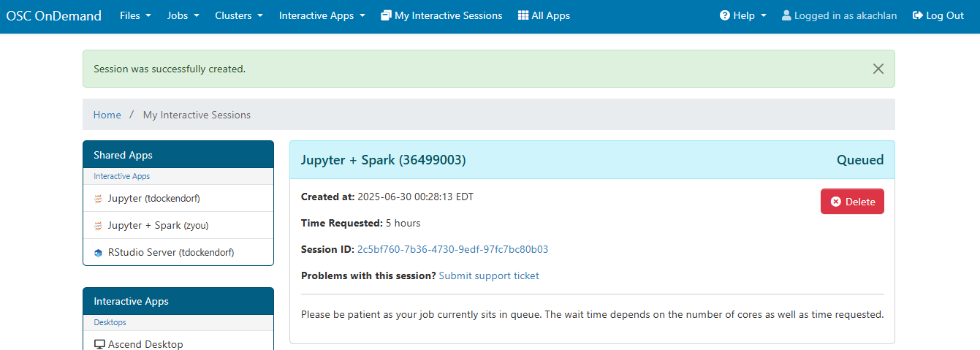Click the Log Out arrow icon

pos(918,15)
